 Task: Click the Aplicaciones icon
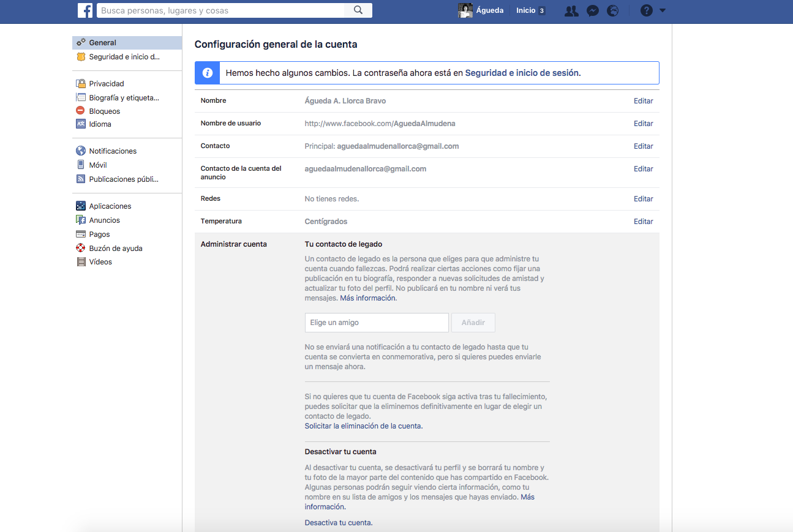(x=81, y=206)
